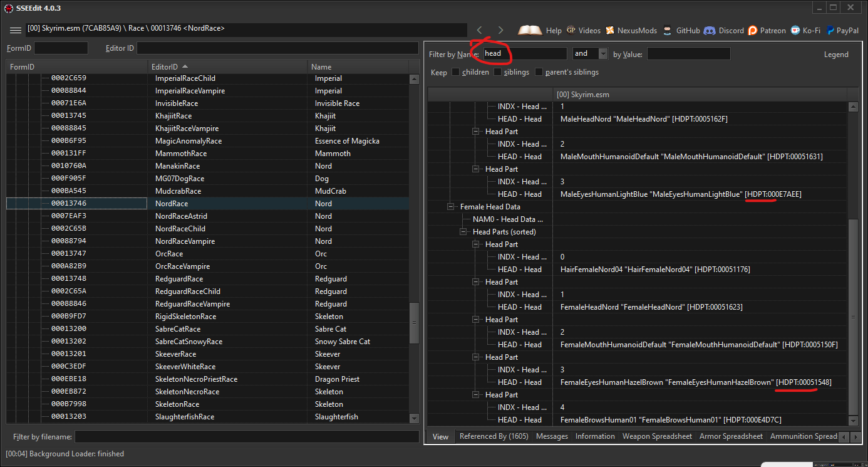Click MaleEyesHumanLightBlue HEAD value

[681, 194]
